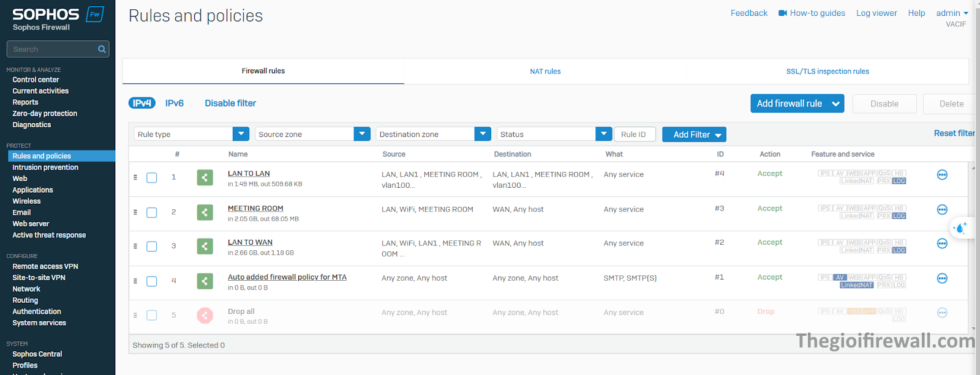Open the Source zone filter dropdown
This screenshot has width=980, height=375.
(x=362, y=134)
